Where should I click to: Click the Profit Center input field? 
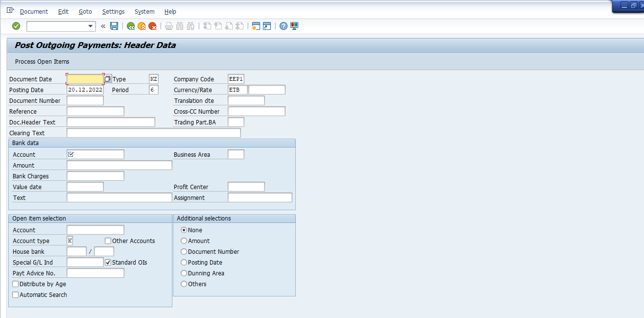coord(246,187)
